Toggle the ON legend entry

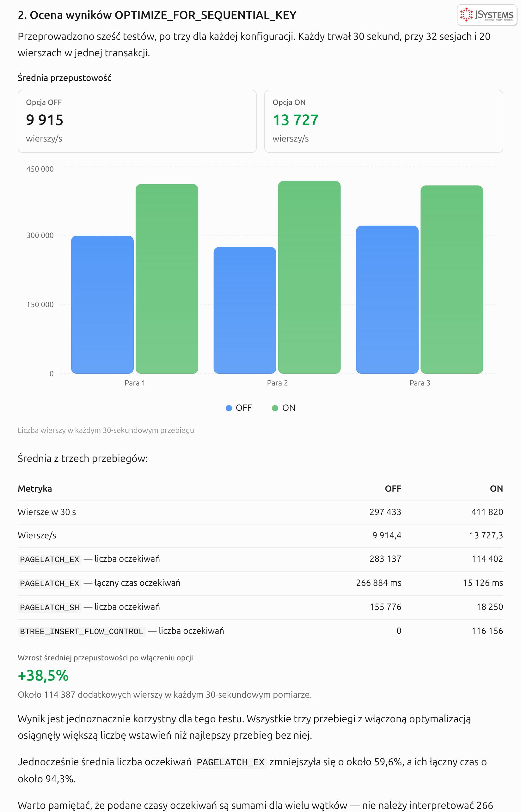pos(284,408)
